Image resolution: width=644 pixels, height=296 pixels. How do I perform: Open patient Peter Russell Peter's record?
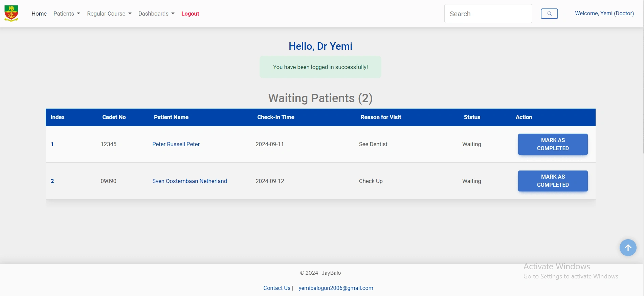click(176, 144)
